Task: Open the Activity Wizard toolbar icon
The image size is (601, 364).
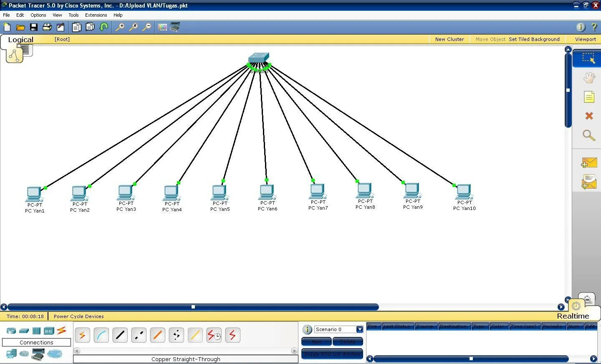Action: tap(61, 27)
